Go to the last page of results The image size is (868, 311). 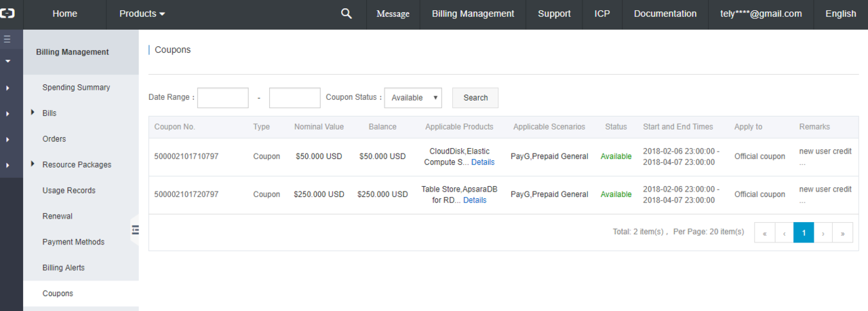[843, 232]
